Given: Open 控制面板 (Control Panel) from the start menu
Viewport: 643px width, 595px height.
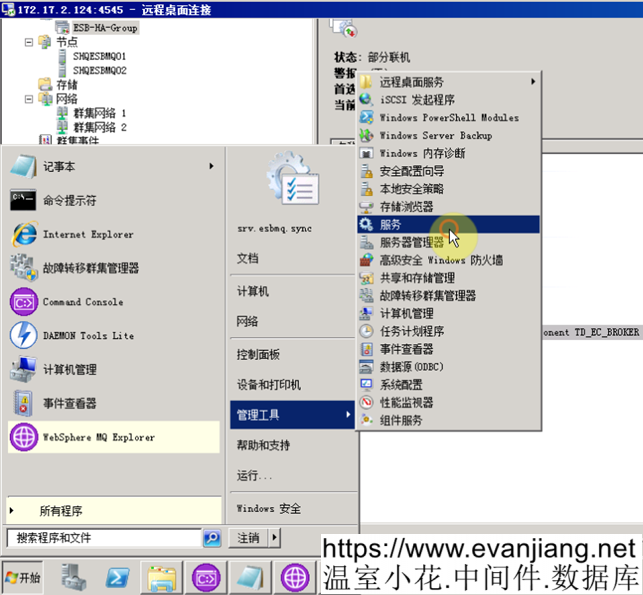Looking at the screenshot, I should pyautogui.click(x=258, y=355).
